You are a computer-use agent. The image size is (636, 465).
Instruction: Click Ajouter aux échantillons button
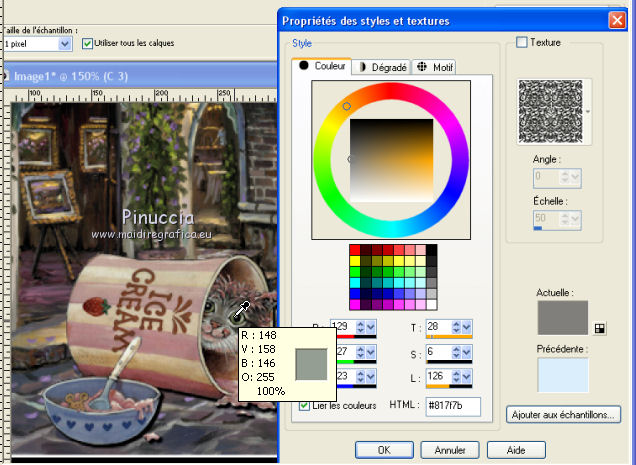pyautogui.click(x=563, y=415)
